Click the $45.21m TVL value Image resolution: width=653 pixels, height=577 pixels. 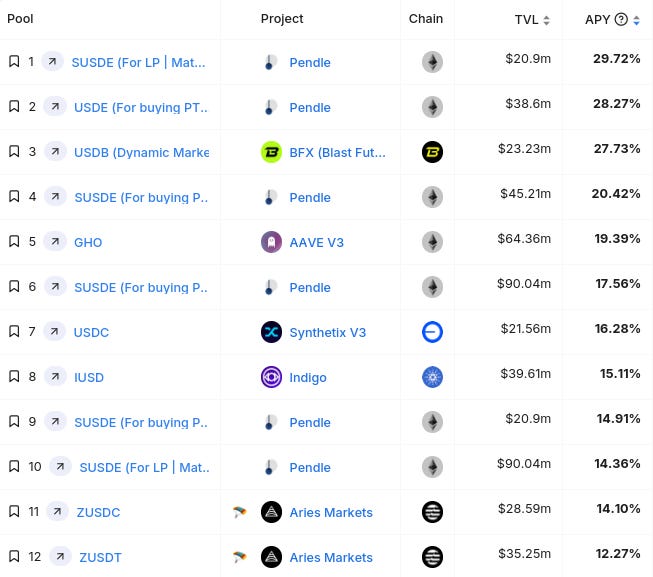pos(526,194)
